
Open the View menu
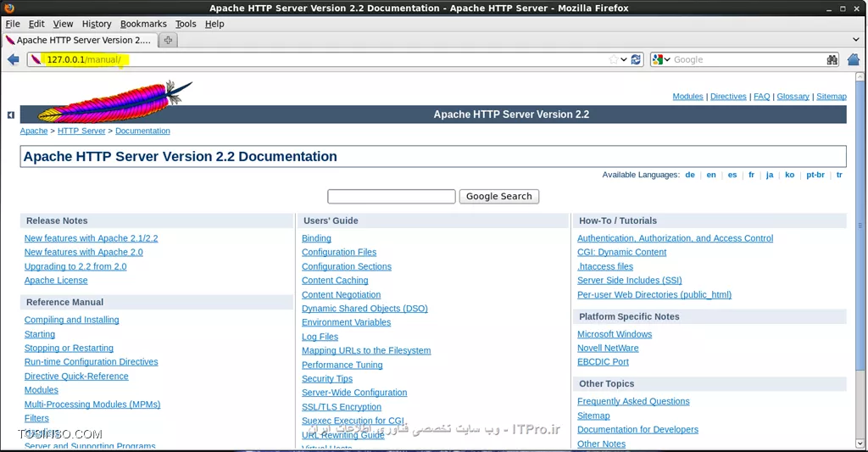coord(63,24)
